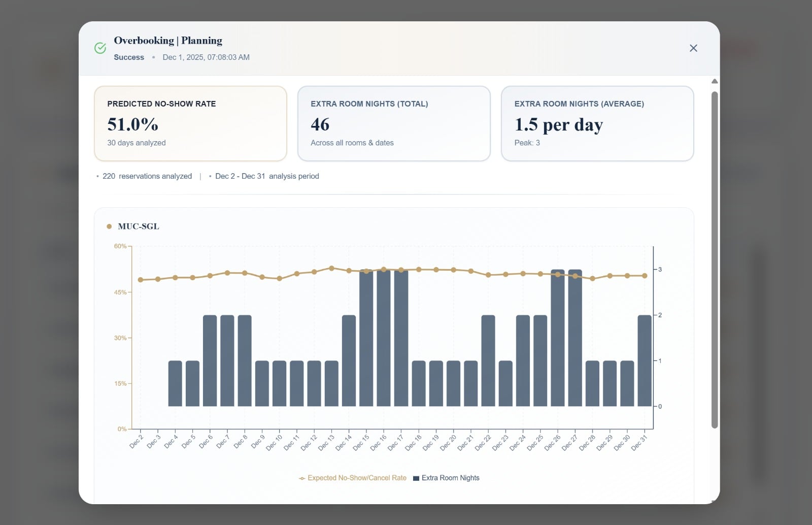Click the Dec 31 bar in chart

pyautogui.click(x=645, y=360)
